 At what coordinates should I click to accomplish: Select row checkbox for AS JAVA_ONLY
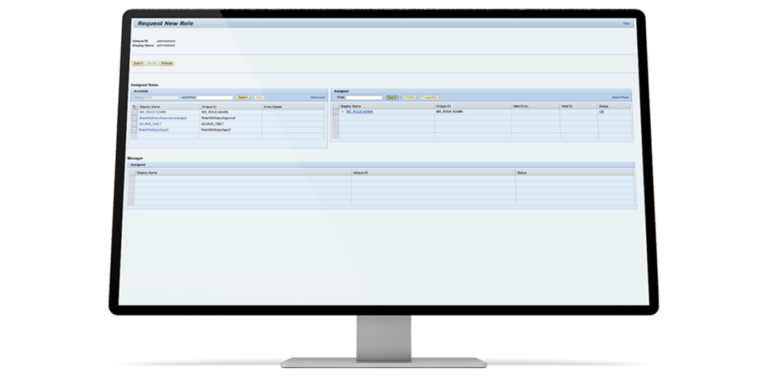tap(134, 124)
